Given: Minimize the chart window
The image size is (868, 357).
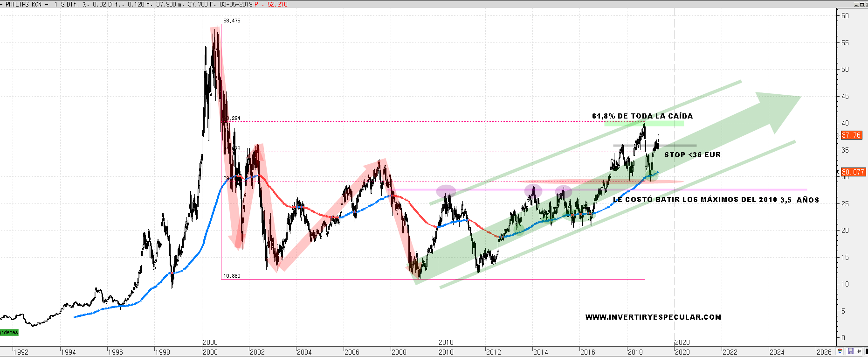Looking at the screenshot, I should (856, 5).
